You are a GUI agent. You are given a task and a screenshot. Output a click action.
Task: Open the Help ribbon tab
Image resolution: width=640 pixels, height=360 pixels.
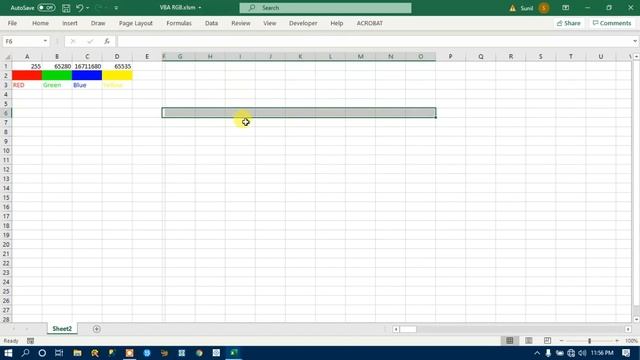(337, 23)
